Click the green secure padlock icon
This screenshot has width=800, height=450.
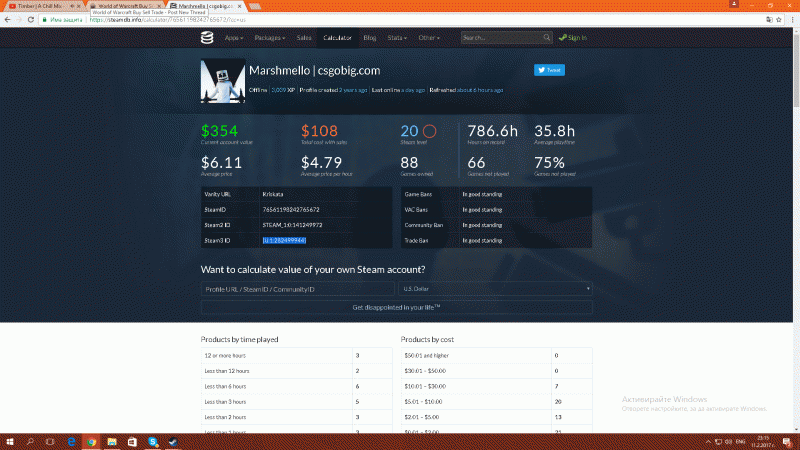[x=44, y=20]
